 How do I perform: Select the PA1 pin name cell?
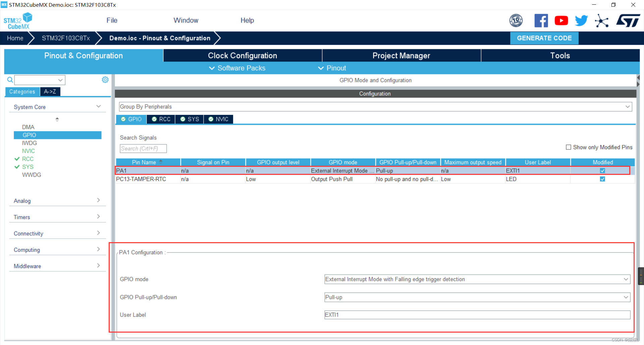tap(148, 171)
